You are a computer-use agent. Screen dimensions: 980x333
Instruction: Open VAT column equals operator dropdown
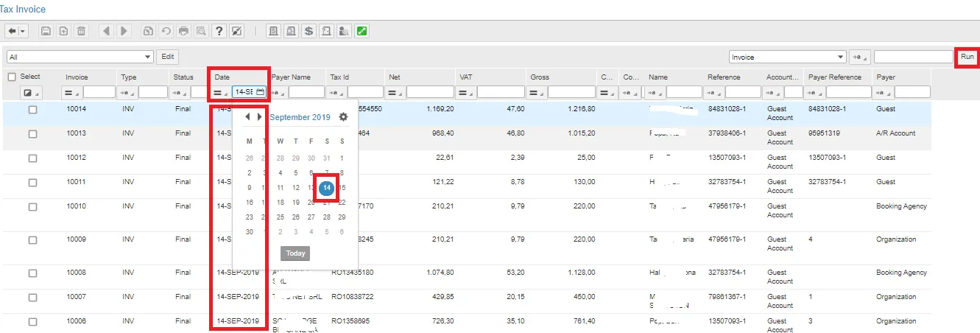(467, 92)
